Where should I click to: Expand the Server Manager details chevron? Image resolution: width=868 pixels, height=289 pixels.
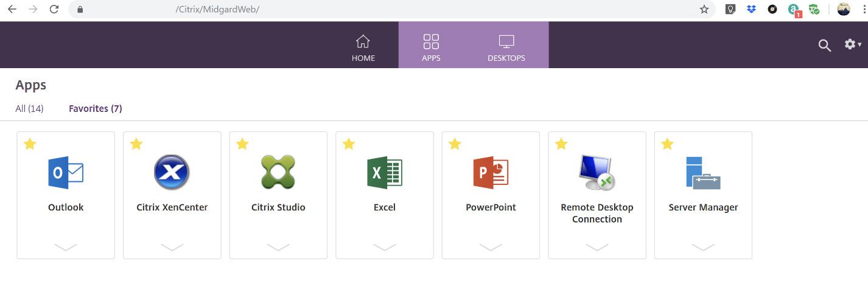(703, 247)
